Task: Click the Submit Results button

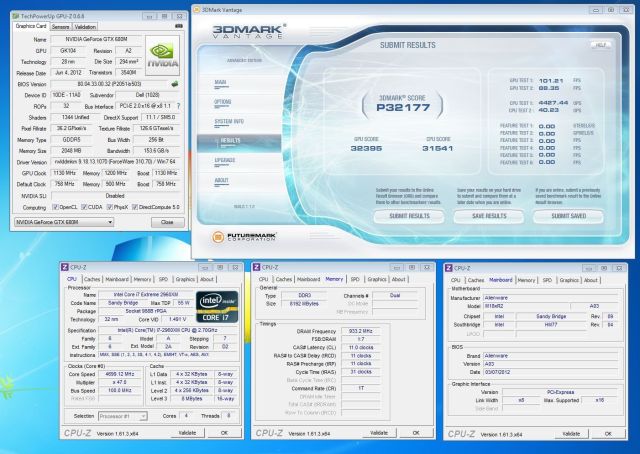Action: (x=409, y=216)
